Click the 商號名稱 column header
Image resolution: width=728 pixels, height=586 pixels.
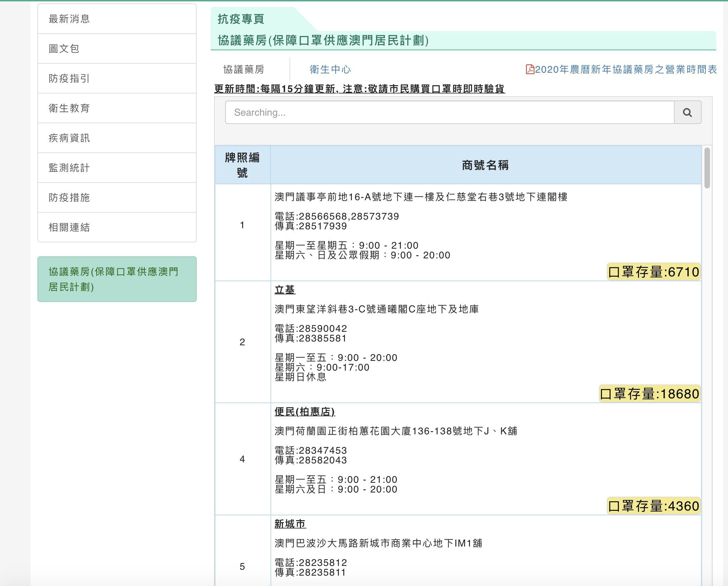click(x=486, y=165)
